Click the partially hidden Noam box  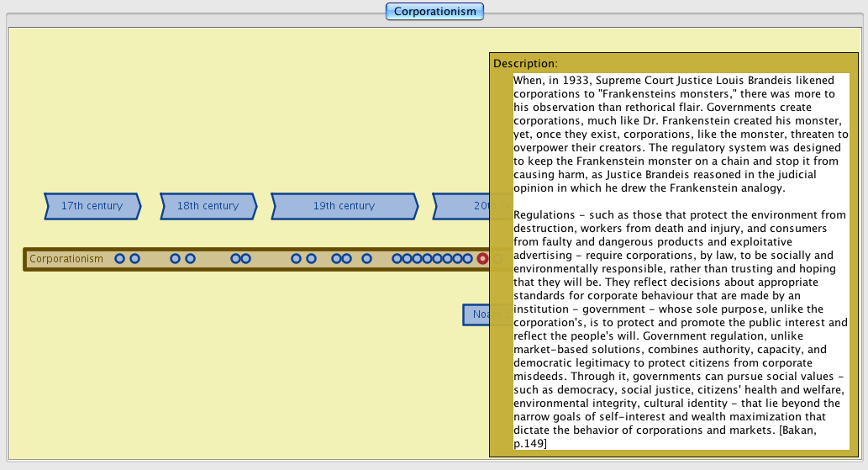pos(476,314)
